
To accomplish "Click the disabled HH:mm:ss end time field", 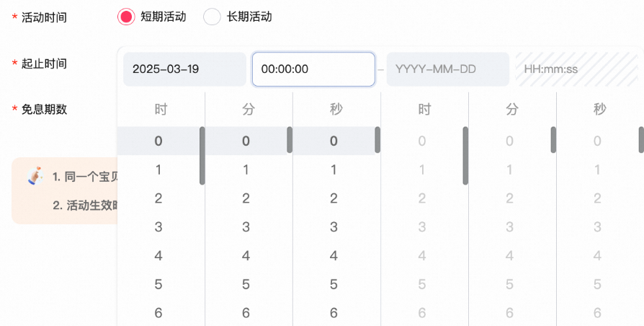I will 576,69.
